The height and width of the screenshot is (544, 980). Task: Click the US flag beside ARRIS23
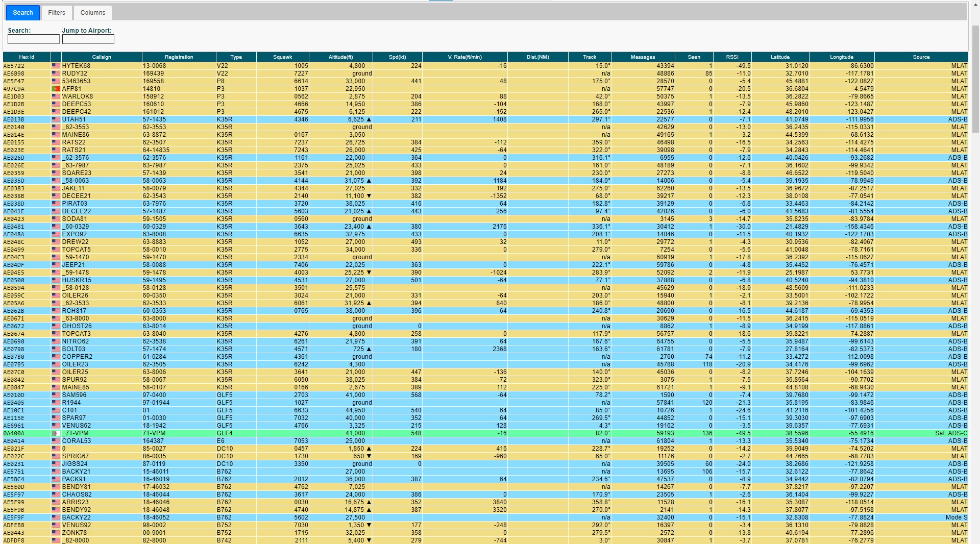56,502
